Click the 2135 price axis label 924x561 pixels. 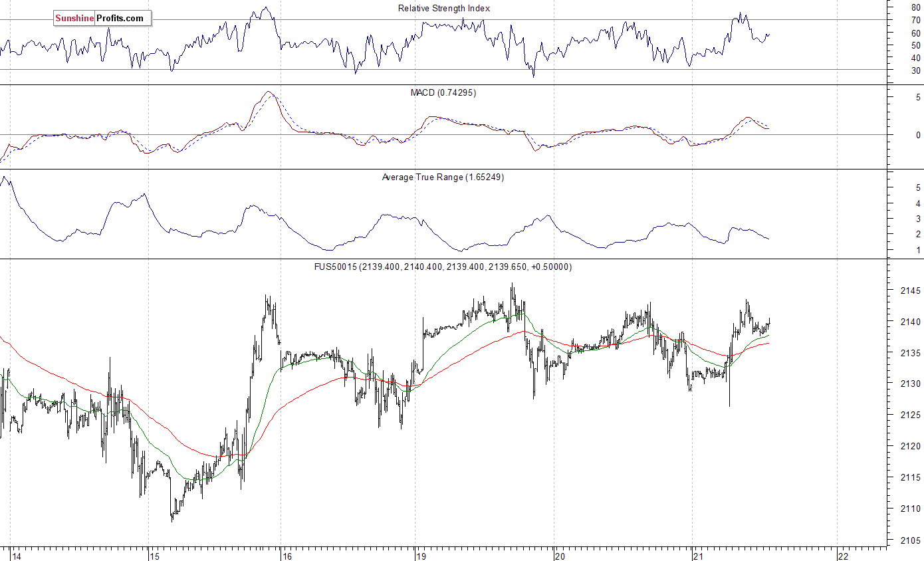point(910,354)
